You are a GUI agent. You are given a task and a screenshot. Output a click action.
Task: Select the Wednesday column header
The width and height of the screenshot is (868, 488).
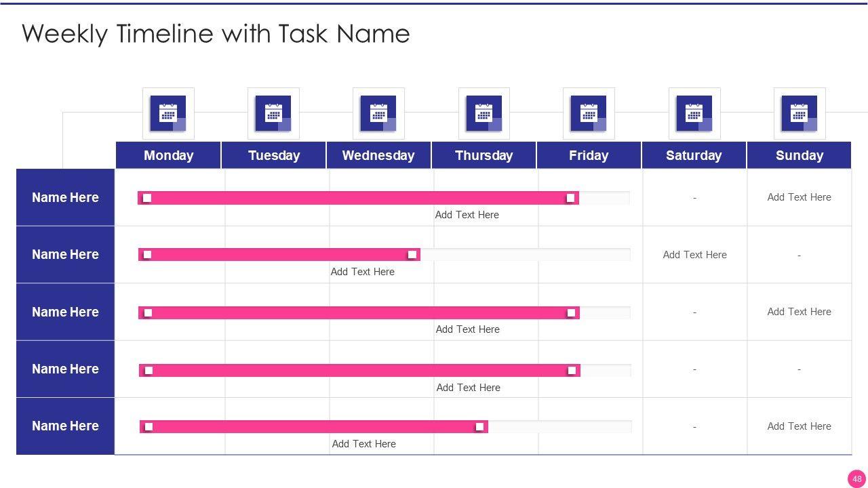pyautogui.click(x=378, y=155)
